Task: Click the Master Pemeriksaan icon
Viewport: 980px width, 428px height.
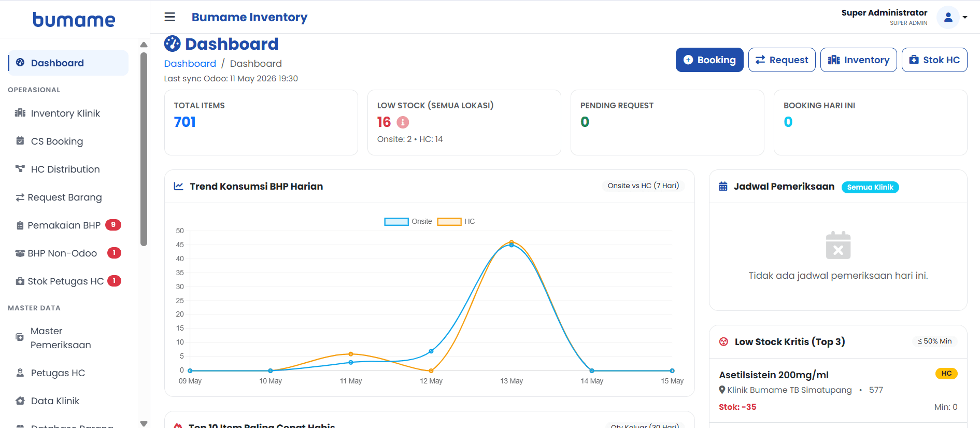Action: (x=20, y=337)
